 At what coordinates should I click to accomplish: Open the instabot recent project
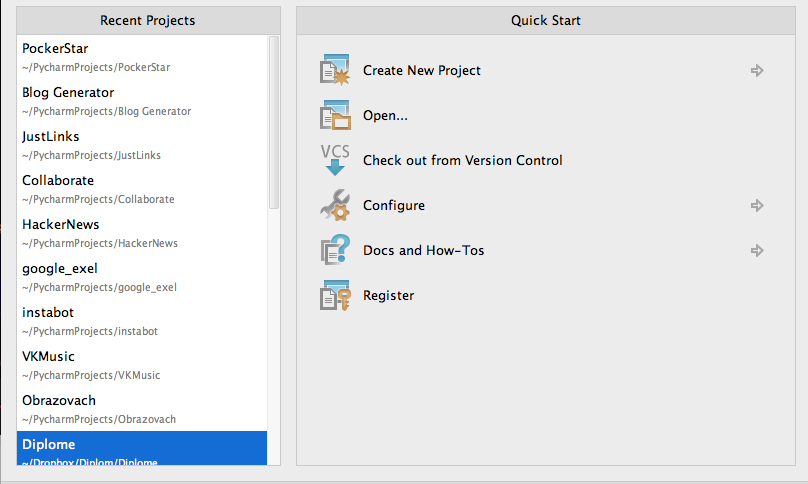pos(142,321)
